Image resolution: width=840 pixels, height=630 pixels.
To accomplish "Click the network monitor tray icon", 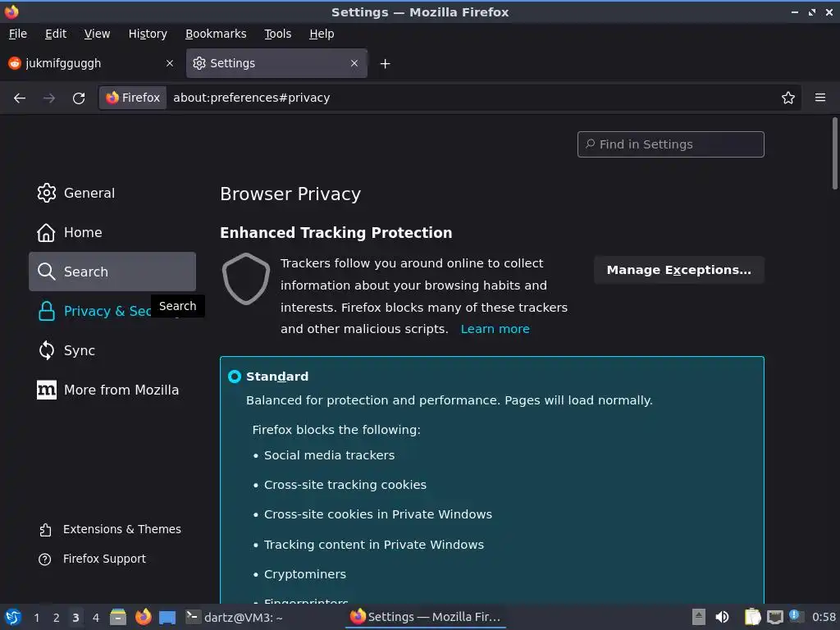I will [x=774, y=617].
